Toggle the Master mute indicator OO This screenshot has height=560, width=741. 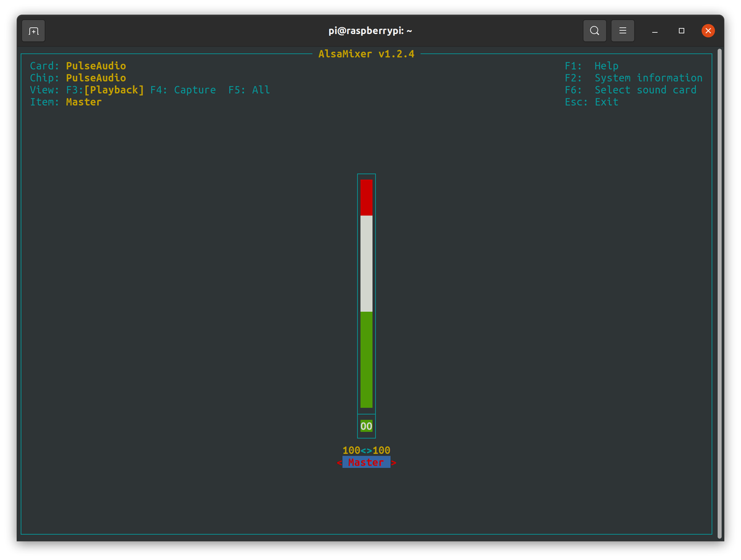(x=366, y=426)
